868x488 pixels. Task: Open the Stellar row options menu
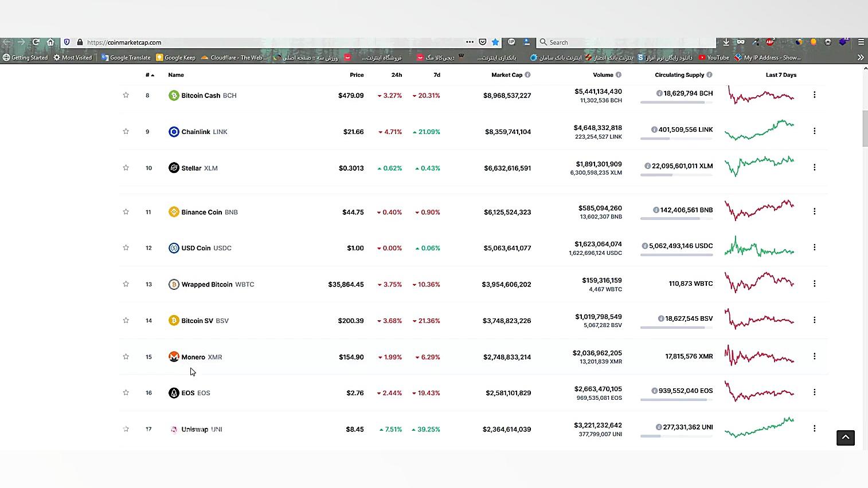(814, 167)
